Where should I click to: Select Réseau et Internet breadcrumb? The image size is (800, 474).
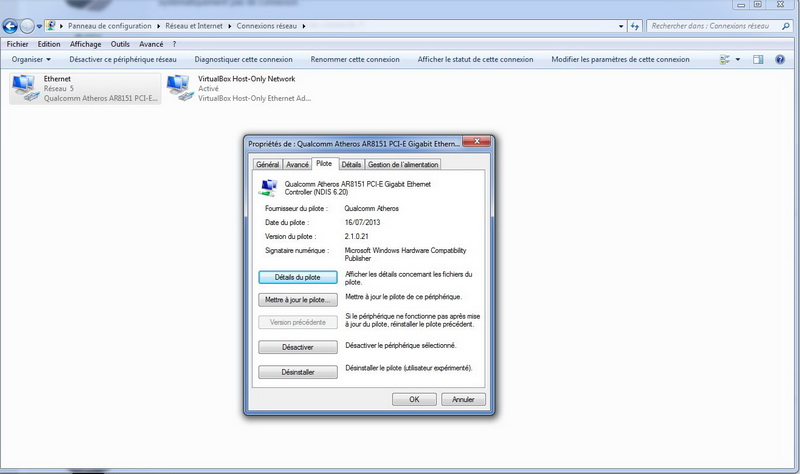point(194,26)
